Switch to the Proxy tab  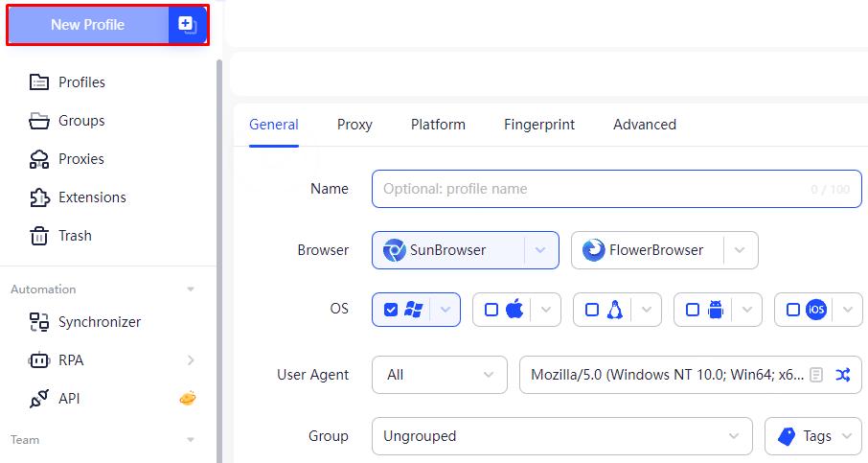tap(354, 125)
